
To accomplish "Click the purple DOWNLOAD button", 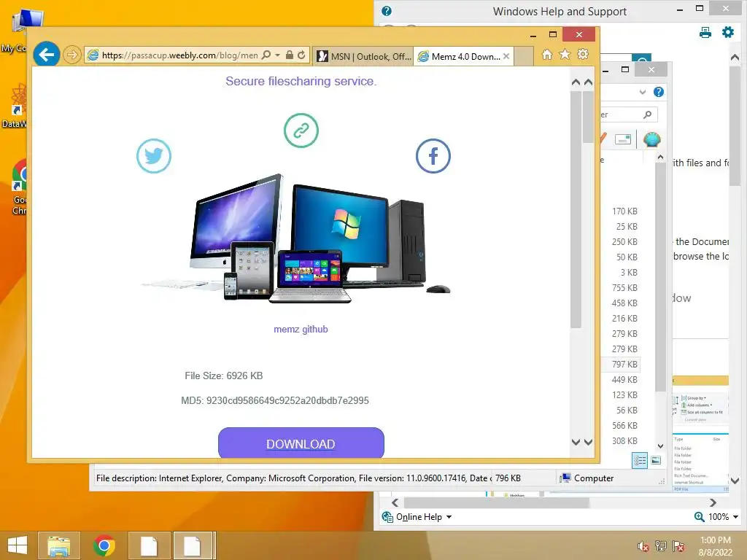I will point(301,443).
